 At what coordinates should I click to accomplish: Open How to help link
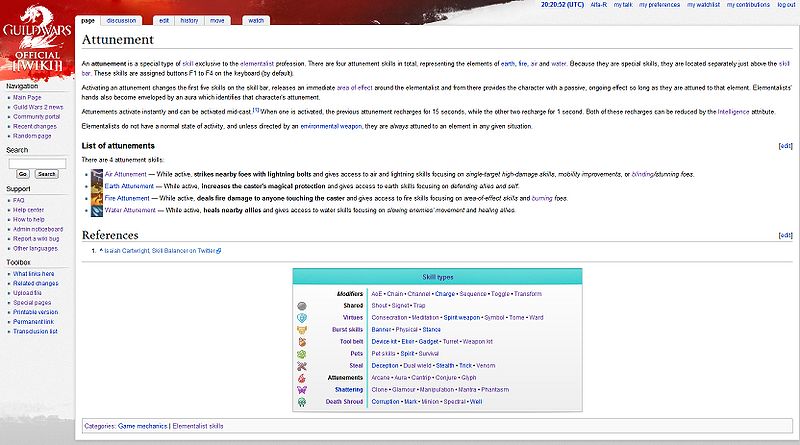29,219
